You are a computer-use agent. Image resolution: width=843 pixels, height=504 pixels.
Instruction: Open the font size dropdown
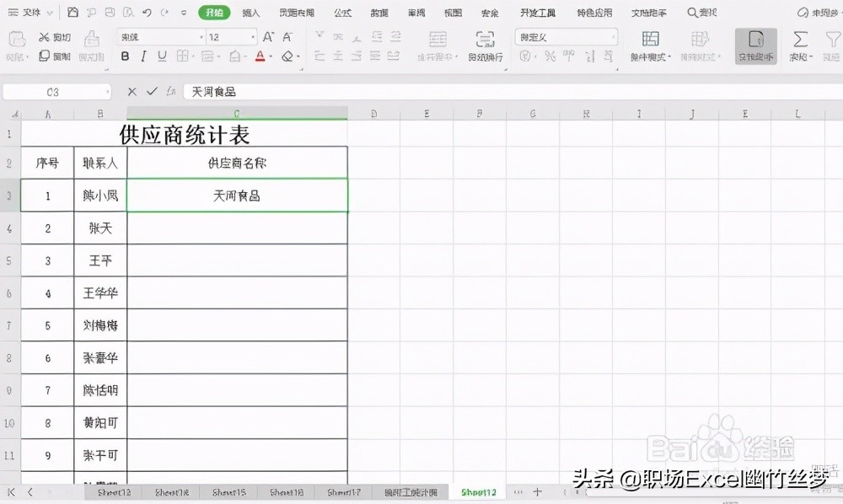(x=253, y=37)
